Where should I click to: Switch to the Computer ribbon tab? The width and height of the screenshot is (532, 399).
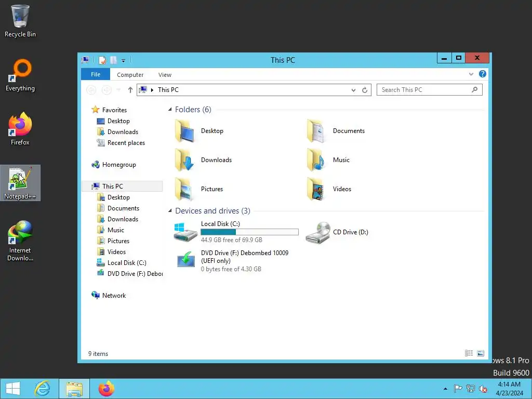[130, 75]
